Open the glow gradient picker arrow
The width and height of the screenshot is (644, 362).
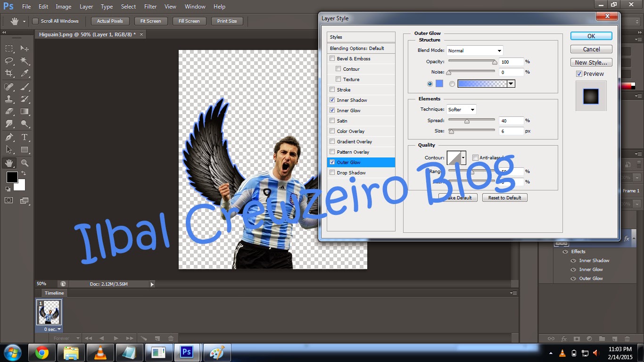511,84
